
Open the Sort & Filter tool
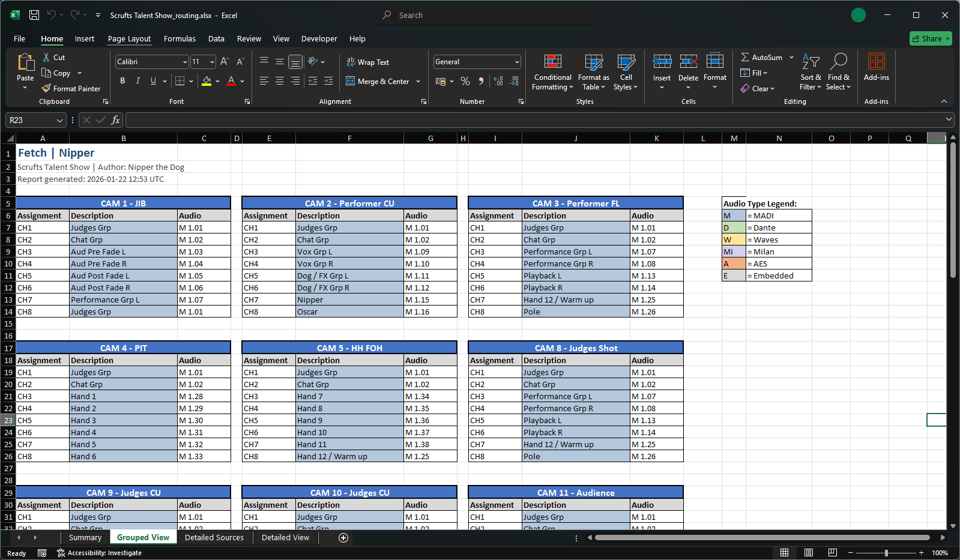[811, 62]
